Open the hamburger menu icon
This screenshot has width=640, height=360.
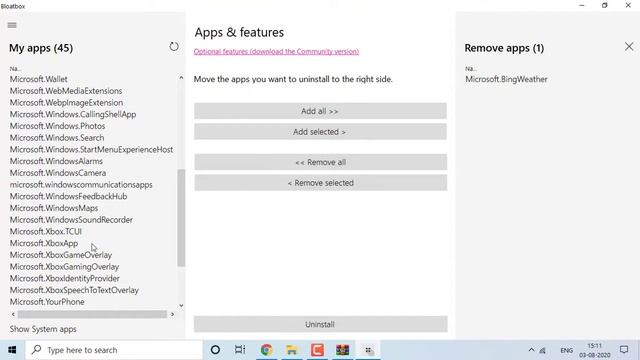point(12,25)
